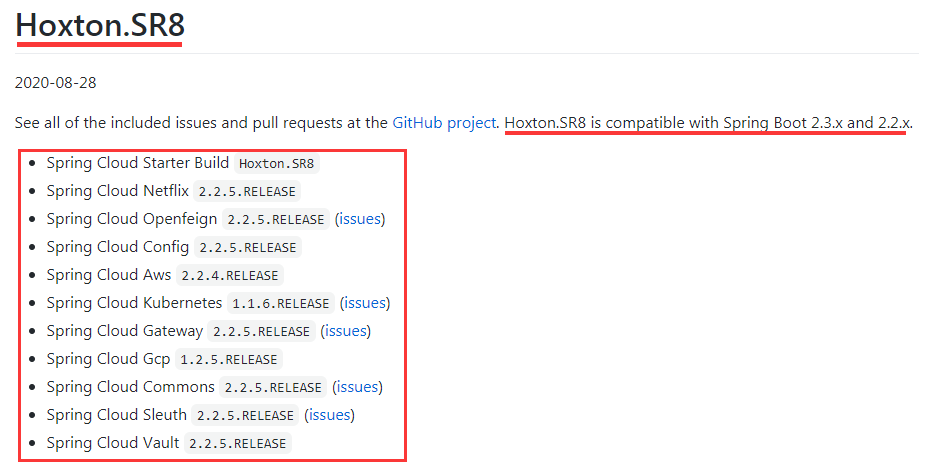Screen dimensions: 939x472
Task: Click Spring Cloud Config version badge
Action: click(x=248, y=247)
